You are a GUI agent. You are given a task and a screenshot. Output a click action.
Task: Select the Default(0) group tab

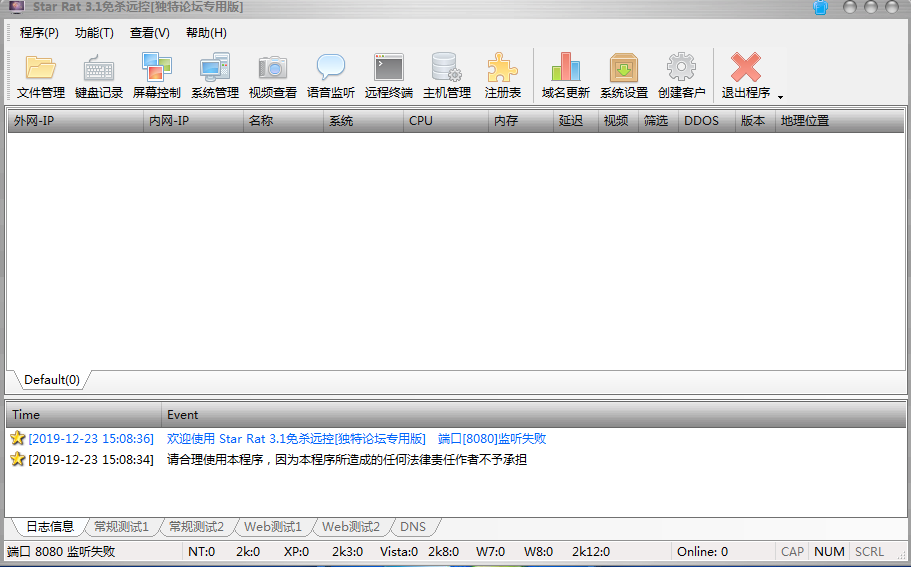pos(51,380)
